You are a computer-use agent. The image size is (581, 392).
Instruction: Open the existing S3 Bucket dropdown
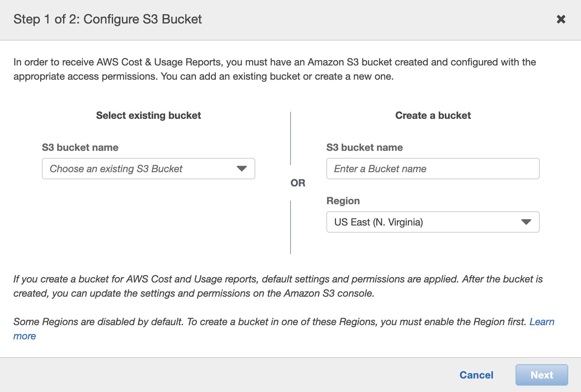[149, 169]
